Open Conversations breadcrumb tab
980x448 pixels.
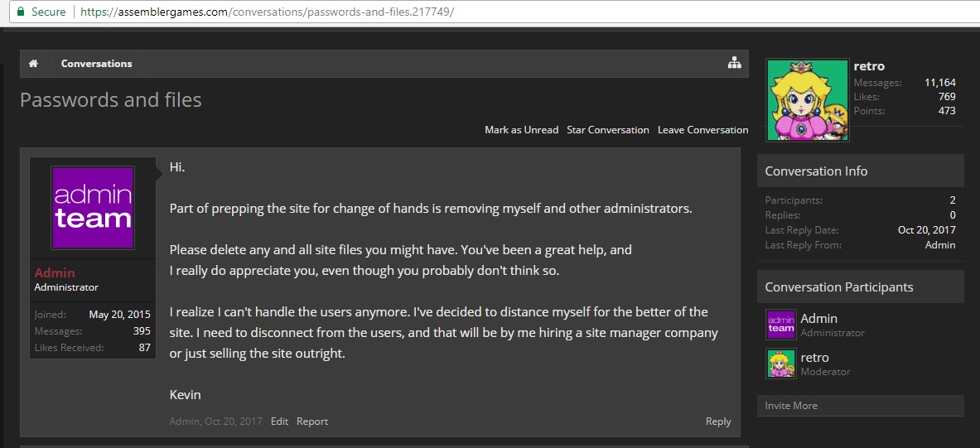pyautogui.click(x=96, y=64)
